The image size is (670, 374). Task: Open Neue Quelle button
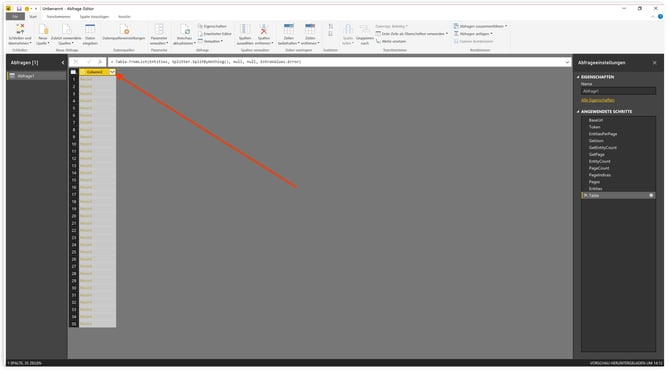coord(43,34)
